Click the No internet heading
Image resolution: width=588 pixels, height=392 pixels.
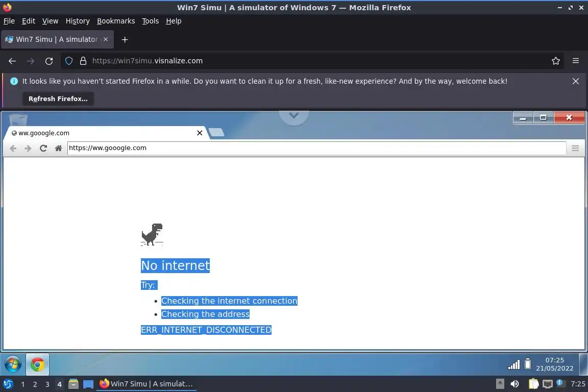point(175,265)
